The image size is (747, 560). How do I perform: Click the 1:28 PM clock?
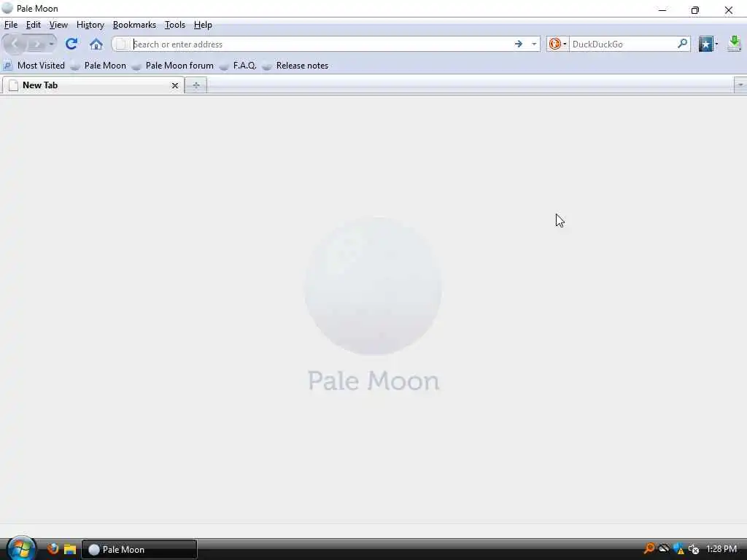point(721,549)
